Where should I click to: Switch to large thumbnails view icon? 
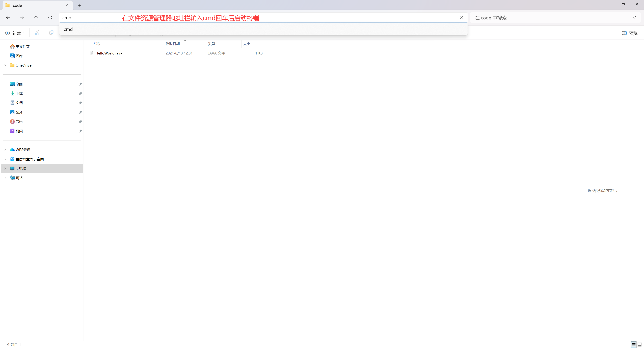tap(639, 345)
